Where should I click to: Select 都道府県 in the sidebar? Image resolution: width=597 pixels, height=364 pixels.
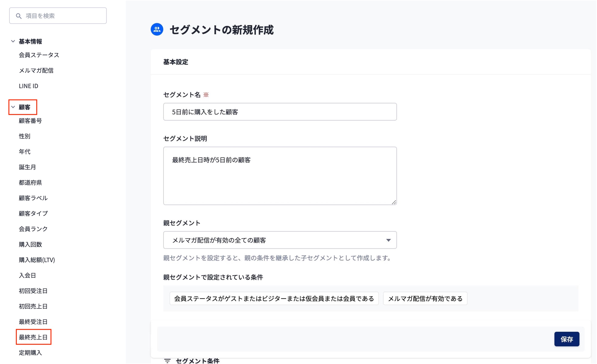[x=30, y=183]
